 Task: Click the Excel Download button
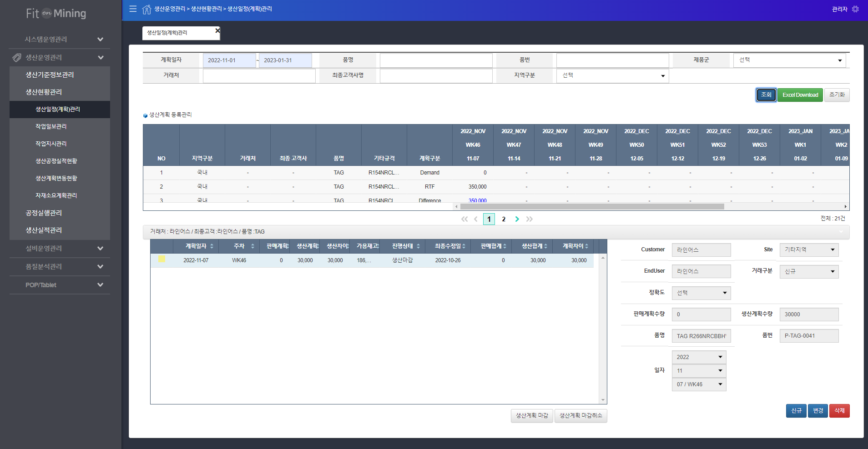tap(800, 95)
